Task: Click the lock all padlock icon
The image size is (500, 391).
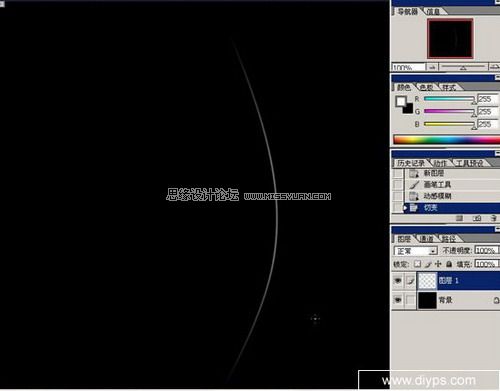Action: click(x=449, y=264)
